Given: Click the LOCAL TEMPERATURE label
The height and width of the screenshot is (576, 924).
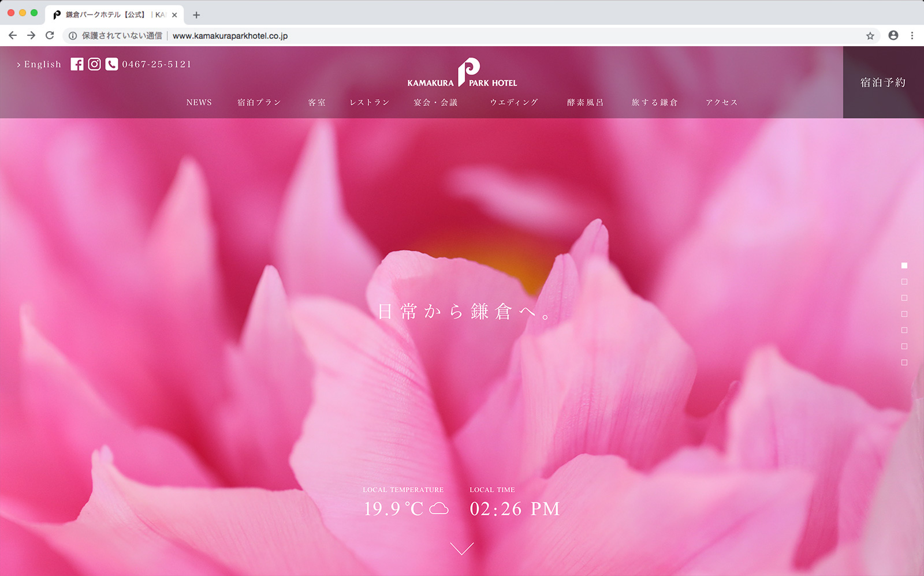Looking at the screenshot, I should pos(403,489).
